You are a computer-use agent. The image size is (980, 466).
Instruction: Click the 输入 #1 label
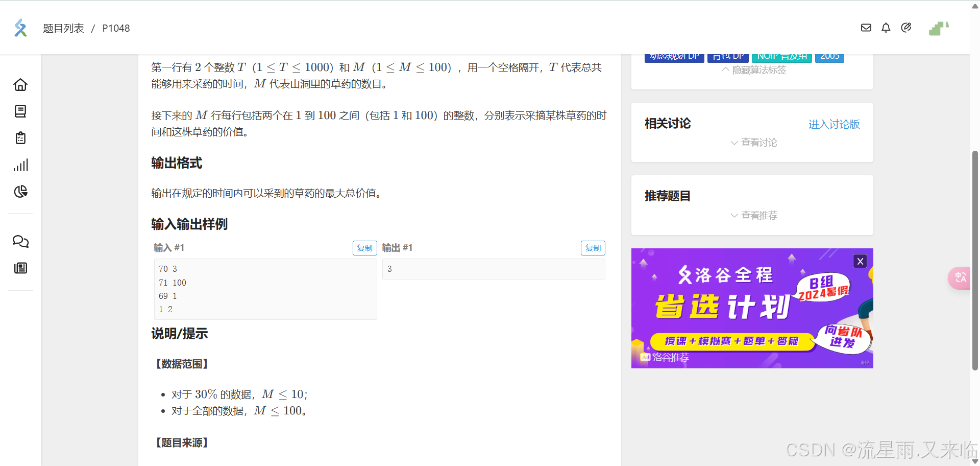click(x=169, y=248)
